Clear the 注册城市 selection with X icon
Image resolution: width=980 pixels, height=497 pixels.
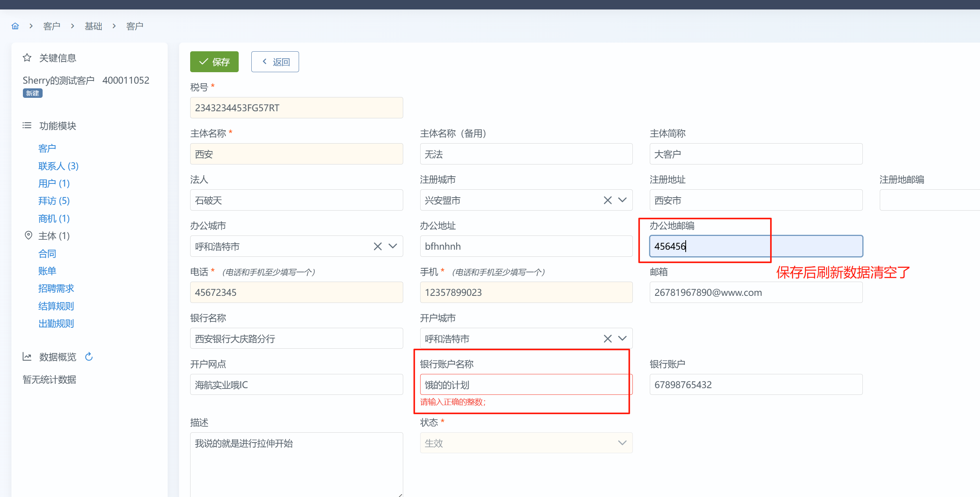608,200
